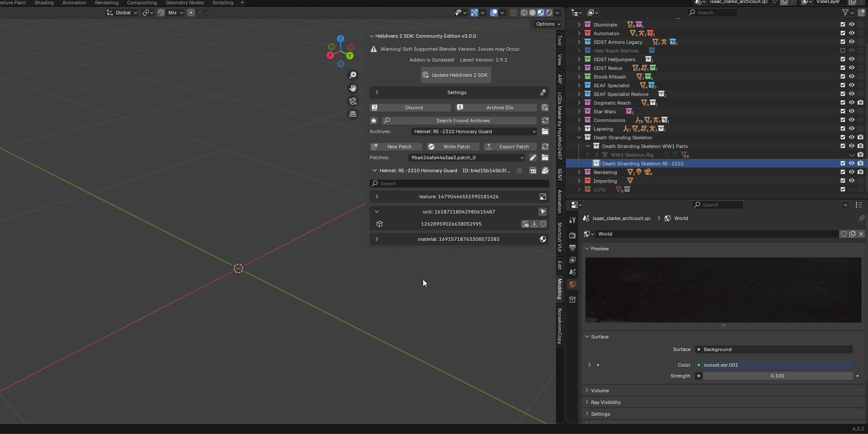Click pencil rename icon beside Patches
The height and width of the screenshot is (434, 868).
click(533, 158)
